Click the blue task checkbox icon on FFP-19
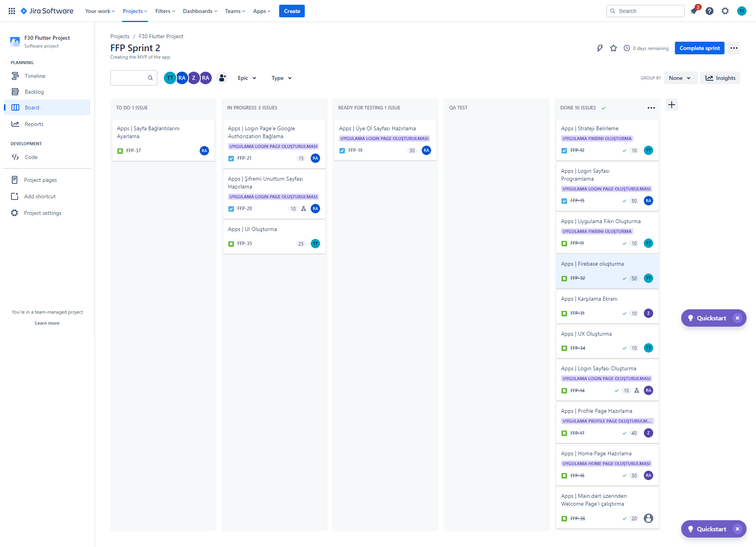The width and height of the screenshot is (756, 547). pyautogui.click(x=342, y=150)
